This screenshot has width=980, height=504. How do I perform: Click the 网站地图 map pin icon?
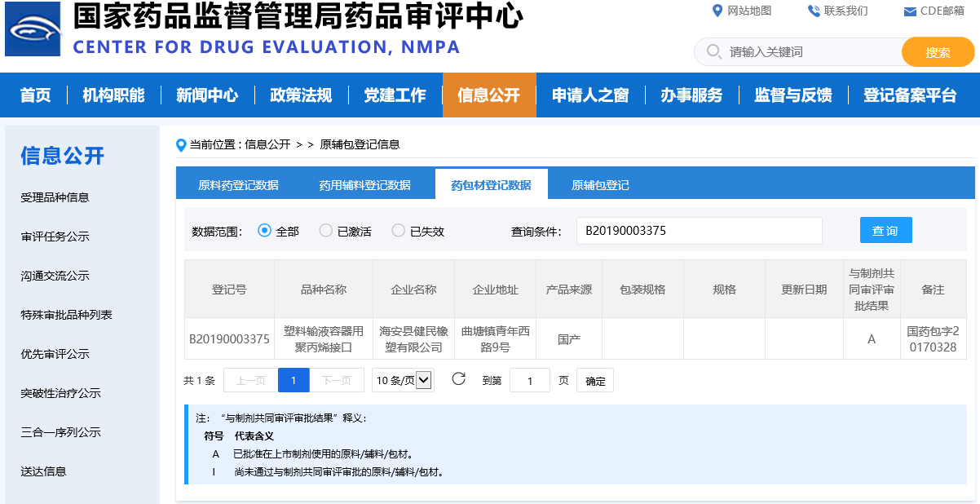tap(717, 11)
